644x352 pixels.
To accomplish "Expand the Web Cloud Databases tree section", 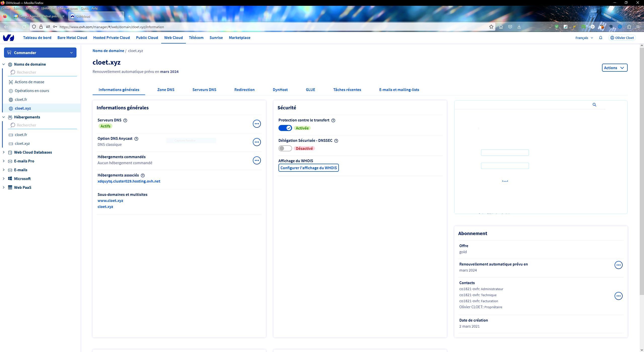I will (4, 152).
